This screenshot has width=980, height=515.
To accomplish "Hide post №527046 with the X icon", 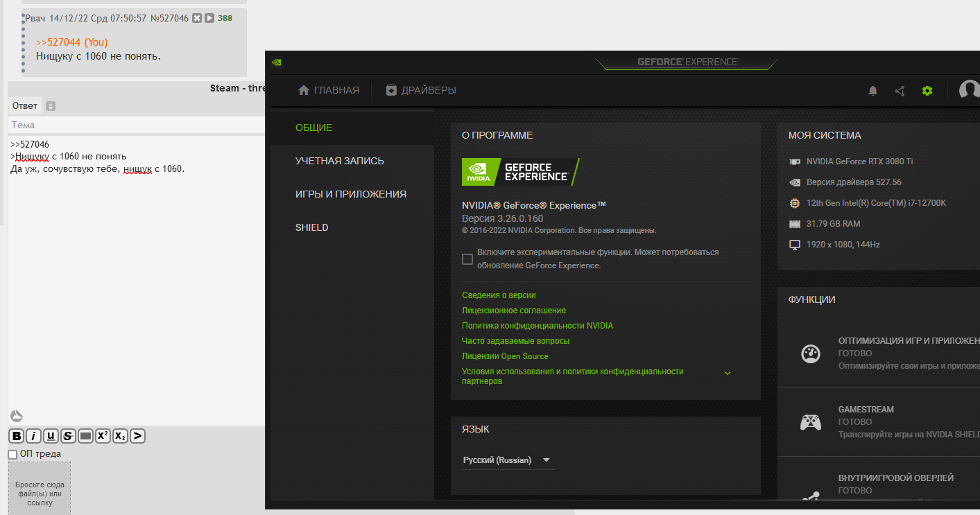I will coord(197,18).
